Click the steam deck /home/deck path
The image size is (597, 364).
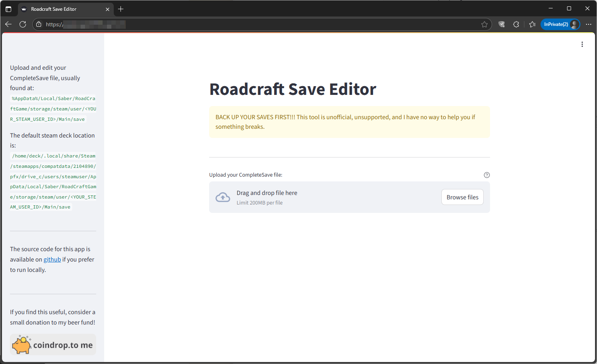[53, 181]
